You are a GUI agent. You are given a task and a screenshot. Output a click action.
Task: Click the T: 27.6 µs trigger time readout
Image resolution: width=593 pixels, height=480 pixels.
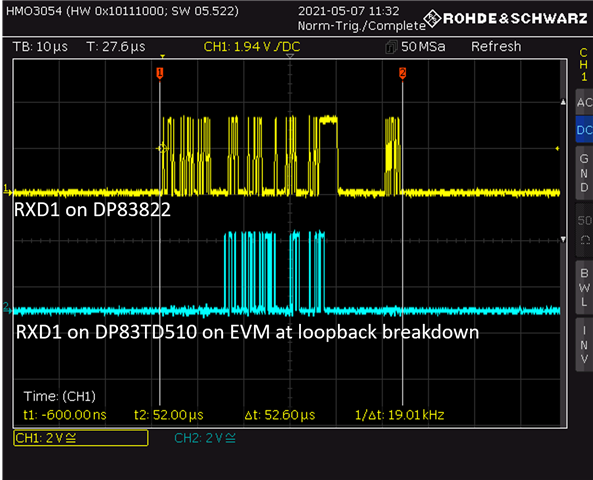[x=116, y=47]
